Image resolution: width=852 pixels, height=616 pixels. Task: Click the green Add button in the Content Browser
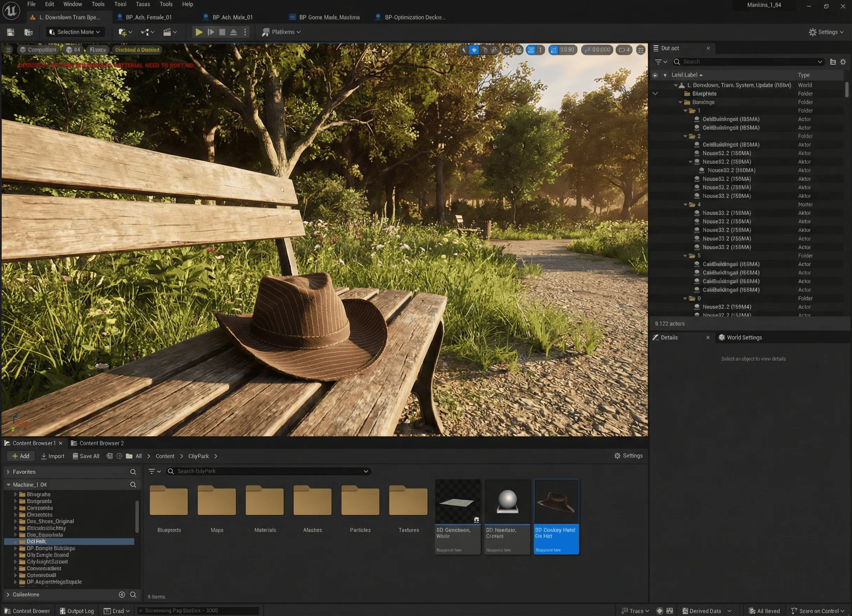(x=20, y=456)
